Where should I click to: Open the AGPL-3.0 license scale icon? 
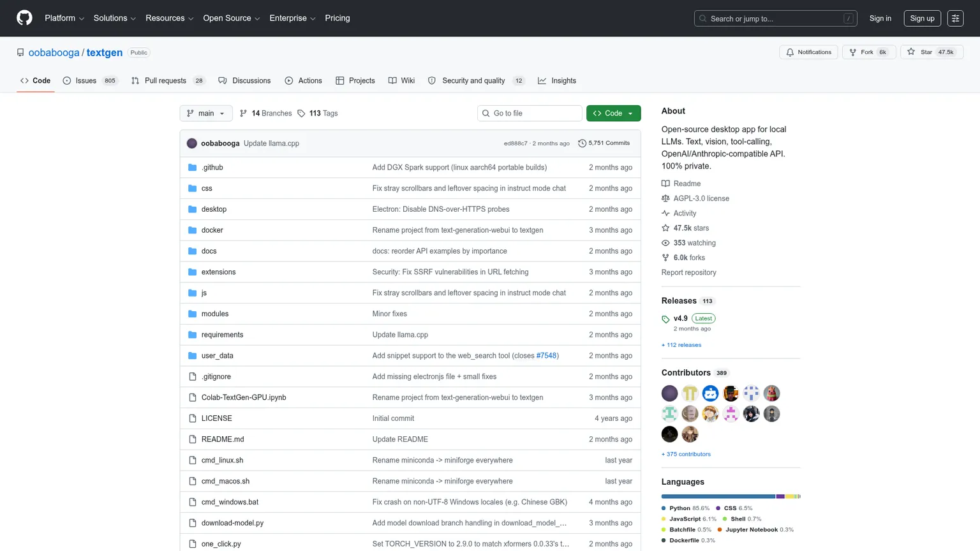click(x=665, y=198)
